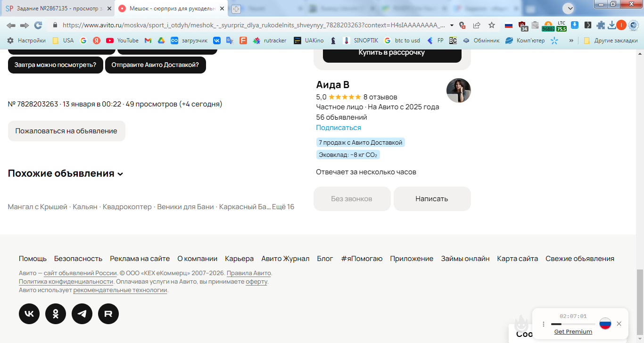Open the Odnoklassniki footer icon
Image resolution: width=644 pixels, height=343 pixels.
[x=56, y=314]
